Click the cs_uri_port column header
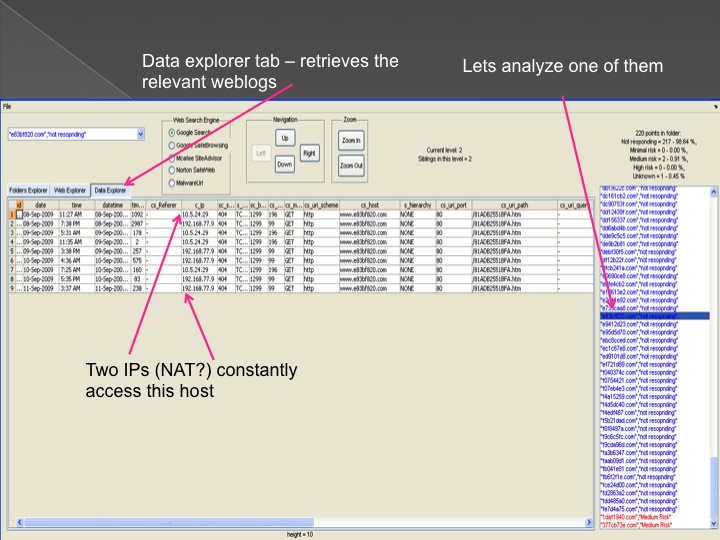Screen dimensions: 720x540 click(453, 205)
